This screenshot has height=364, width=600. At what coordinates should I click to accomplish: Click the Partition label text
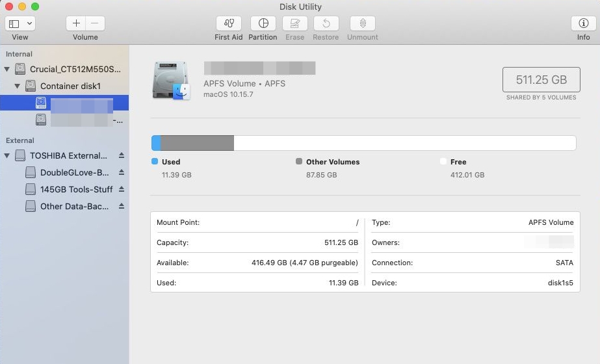click(263, 37)
